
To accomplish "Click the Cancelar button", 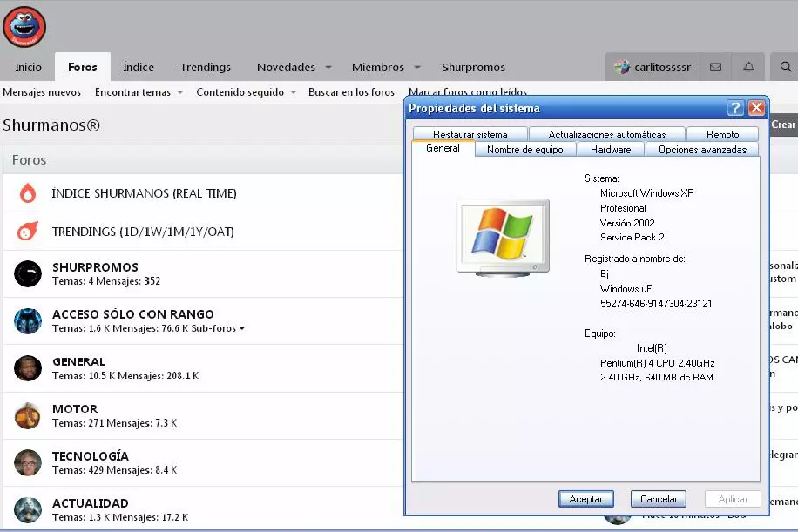I will tap(659, 499).
